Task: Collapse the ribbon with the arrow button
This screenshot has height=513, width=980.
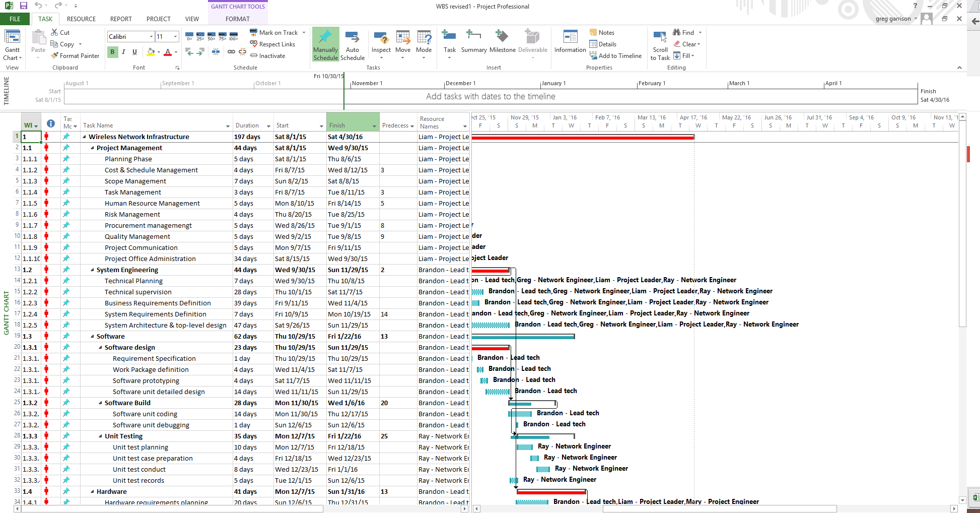Action: click(x=959, y=68)
